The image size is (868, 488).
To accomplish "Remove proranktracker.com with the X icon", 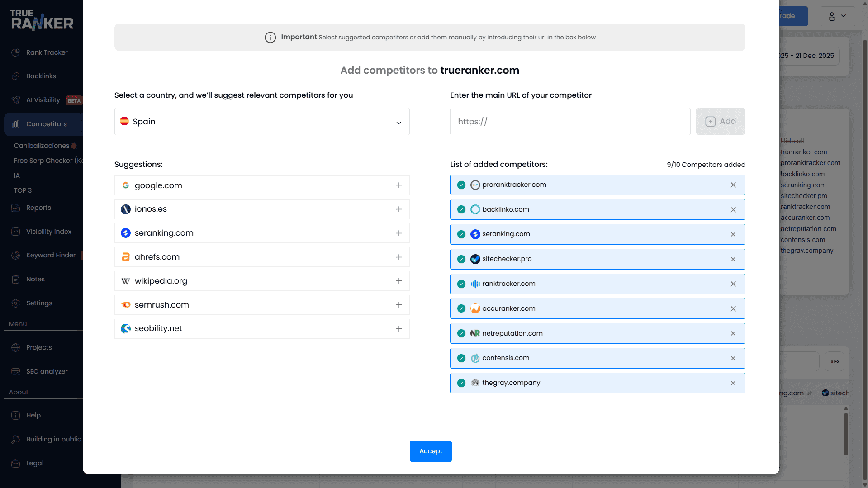I will 733,185.
